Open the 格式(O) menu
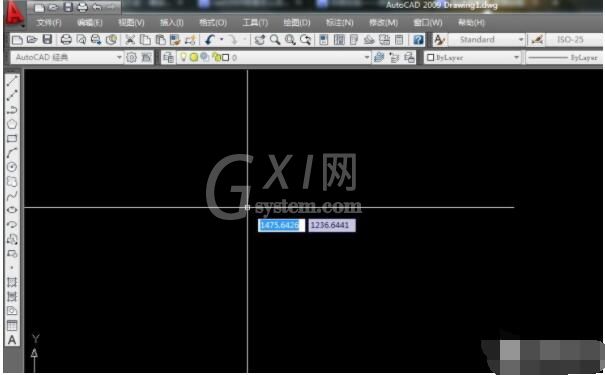 (213, 23)
